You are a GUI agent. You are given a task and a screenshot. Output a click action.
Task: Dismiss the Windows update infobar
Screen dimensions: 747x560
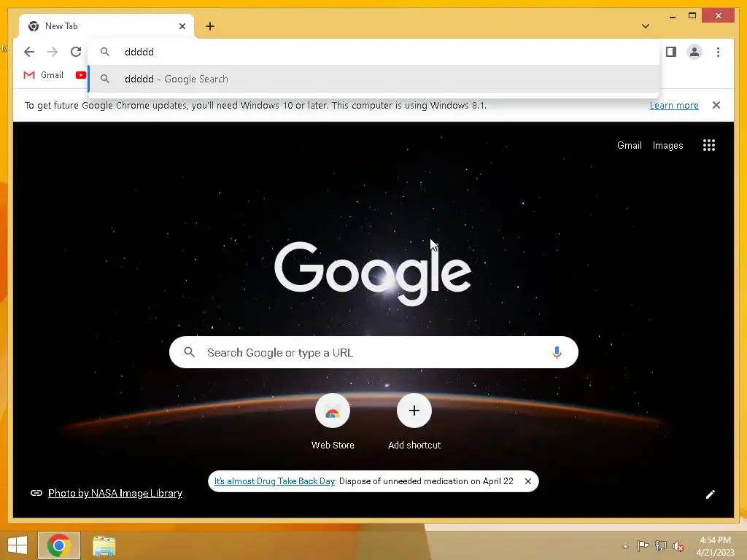click(716, 105)
